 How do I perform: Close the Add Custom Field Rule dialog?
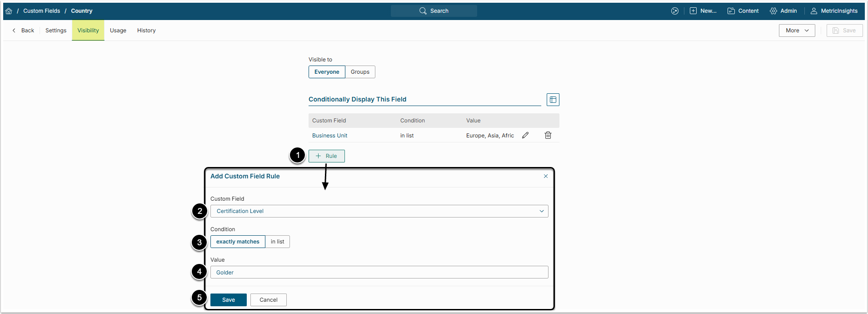[x=546, y=176]
